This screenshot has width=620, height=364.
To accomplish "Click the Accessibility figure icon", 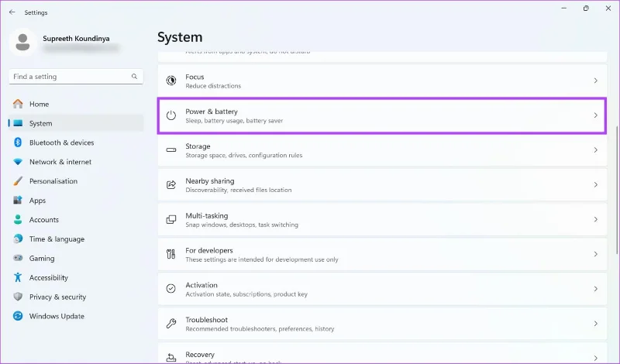I will point(18,277).
